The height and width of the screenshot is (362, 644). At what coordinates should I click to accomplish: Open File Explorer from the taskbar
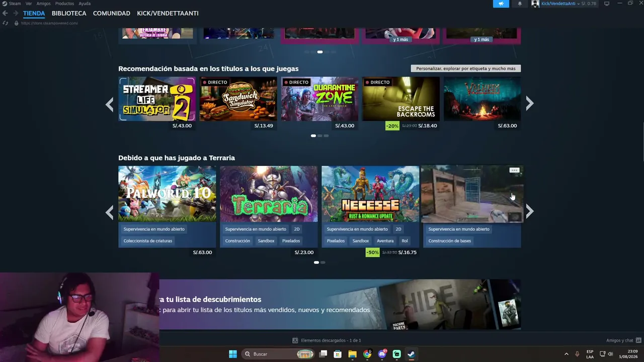click(353, 354)
